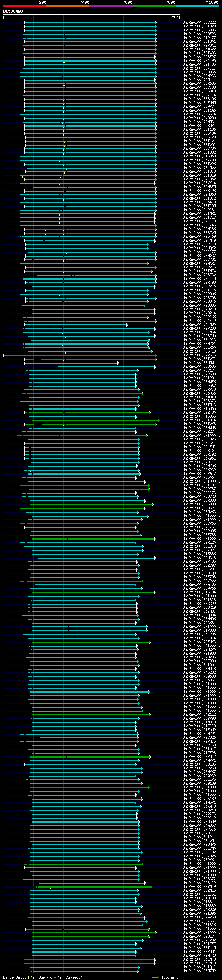Select hit label UniRef100_B6SJU3
This screenshot has width=222, height=980.
[x=199, y=88]
